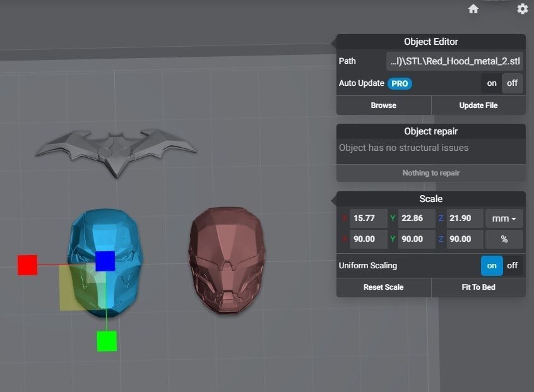Turn Uniform Scaling off
This screenshot has width=534, height=392.
coord(512,266)
